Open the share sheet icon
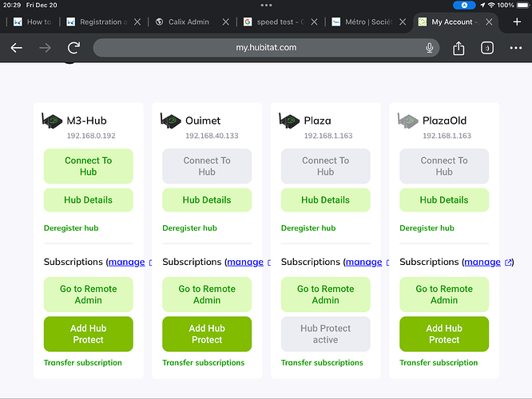 [459, 48]
